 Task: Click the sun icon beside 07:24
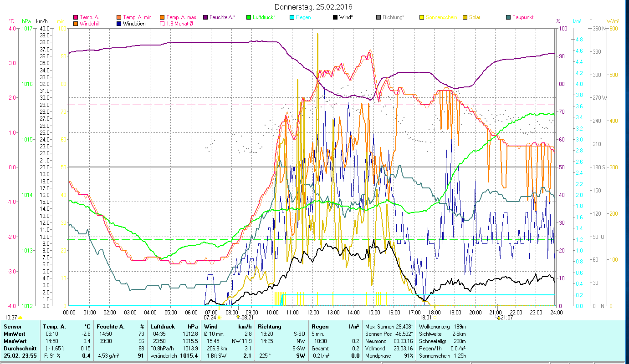(x=219, y=317)
